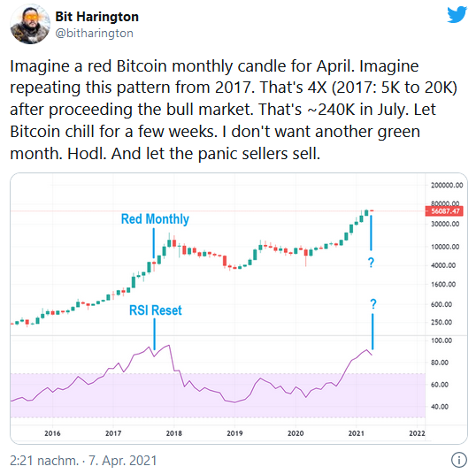Select the 2018 label on time axis
Screen dimensions: 476x474
[x=174, y=433]
